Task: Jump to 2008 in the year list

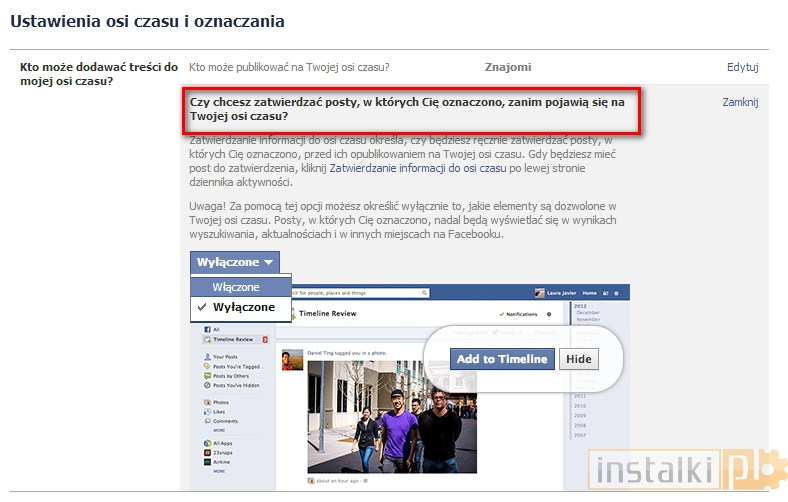Action: click(580, 425)
